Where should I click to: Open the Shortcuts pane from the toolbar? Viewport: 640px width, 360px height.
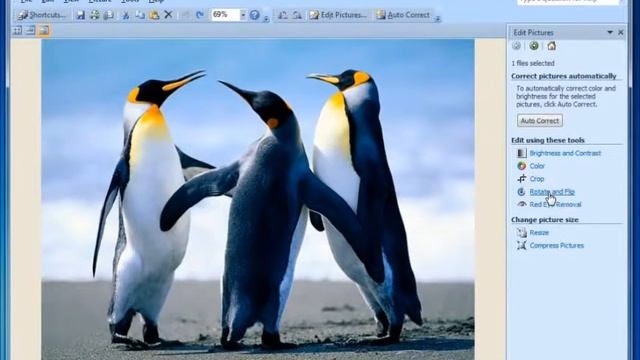[42, 15]
